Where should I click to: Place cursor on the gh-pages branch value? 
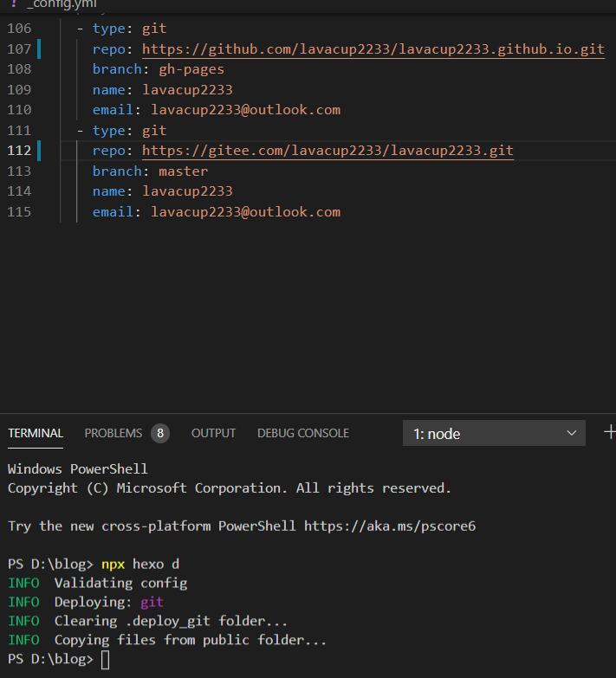(191, 69)
